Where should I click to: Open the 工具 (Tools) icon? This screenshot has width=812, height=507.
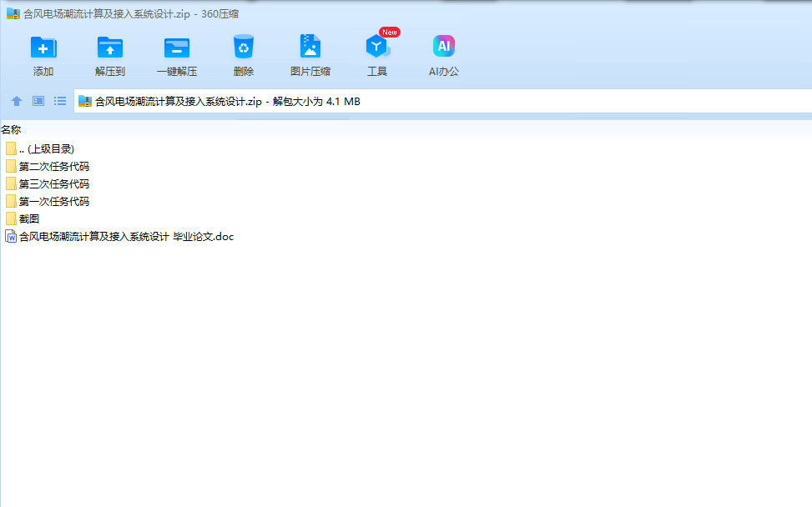click(x=377, y=48)
